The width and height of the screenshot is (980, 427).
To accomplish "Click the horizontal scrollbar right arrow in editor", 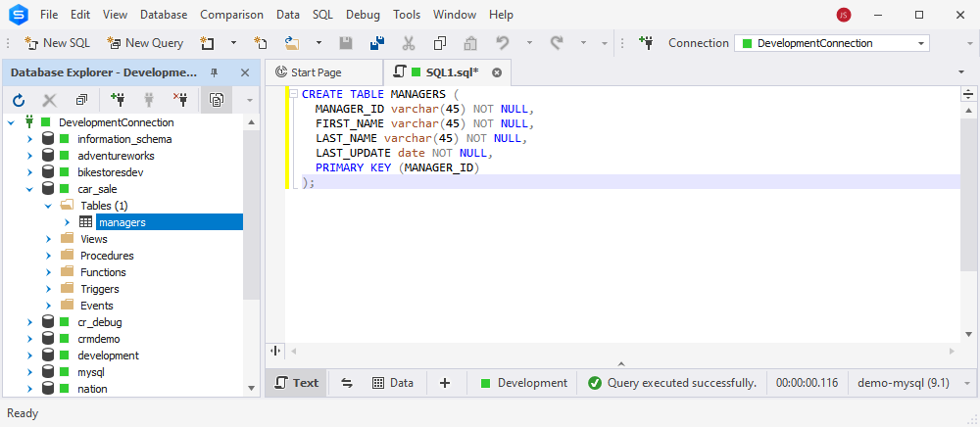I will pos(952,351).
